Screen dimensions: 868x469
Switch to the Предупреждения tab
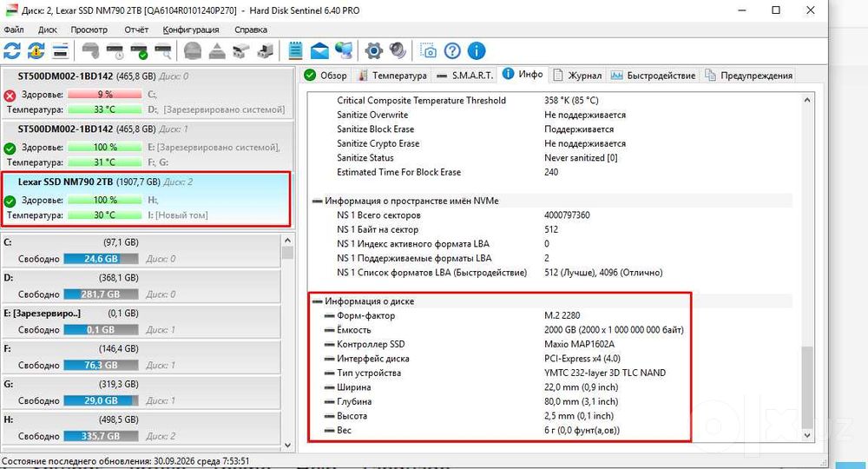click(748, 76)
